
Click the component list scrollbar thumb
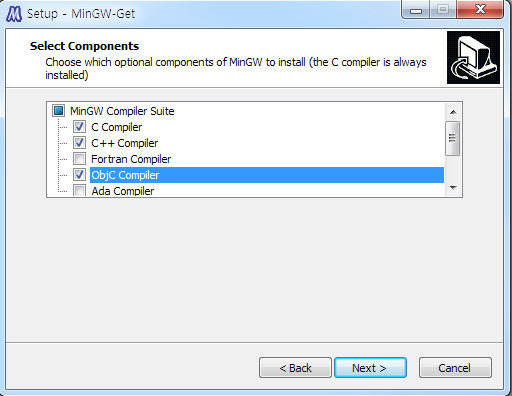pyautogui.click(x=453, y=138)
